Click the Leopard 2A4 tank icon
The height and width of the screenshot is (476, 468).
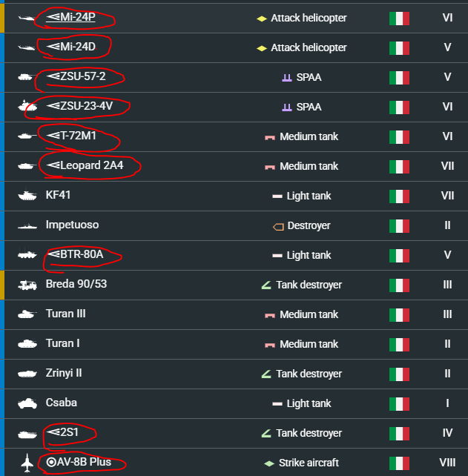(x=27, y=166)
